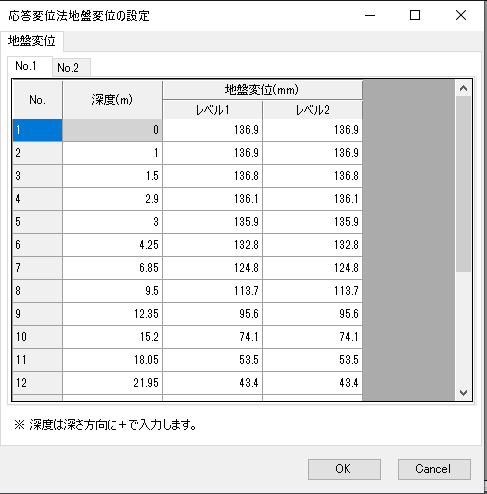Select row header number 5
This screenshot has width=487, height=494.
click(37, 222)
